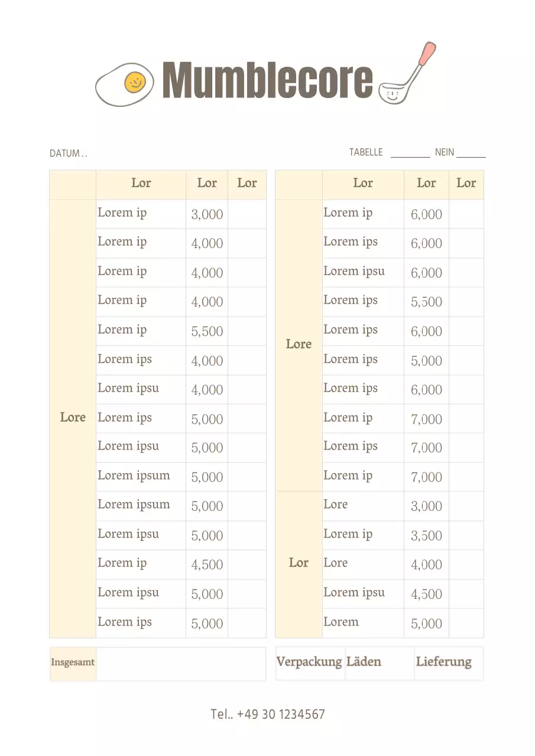The width and height of the screenshot is (535, 756).
Task: Select the right table's lower Lor category cell
Action: coord(299,563)
